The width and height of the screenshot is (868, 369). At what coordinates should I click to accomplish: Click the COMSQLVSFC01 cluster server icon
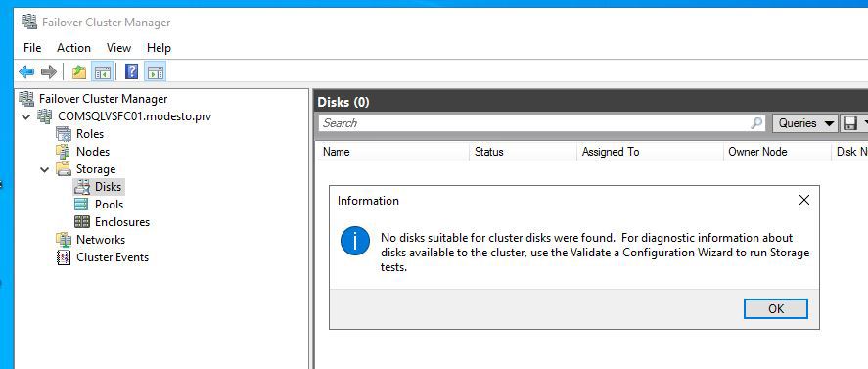(x=45, y=116)
